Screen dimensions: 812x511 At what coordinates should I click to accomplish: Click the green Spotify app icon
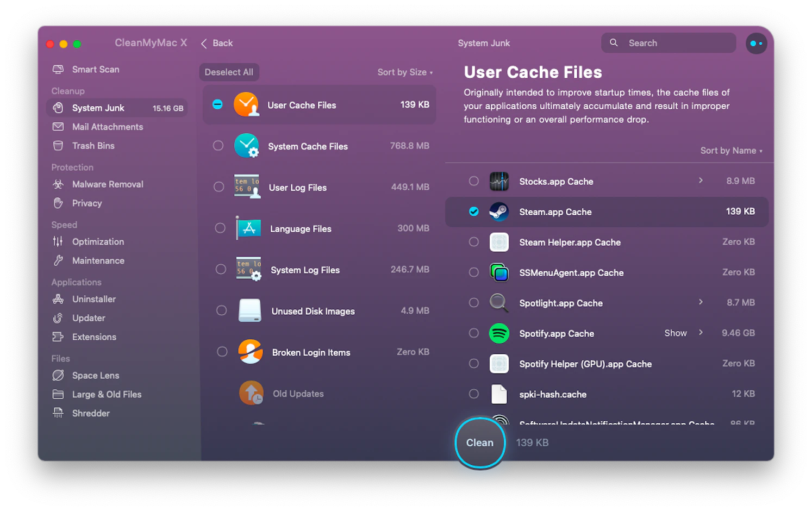coord(499,333)
